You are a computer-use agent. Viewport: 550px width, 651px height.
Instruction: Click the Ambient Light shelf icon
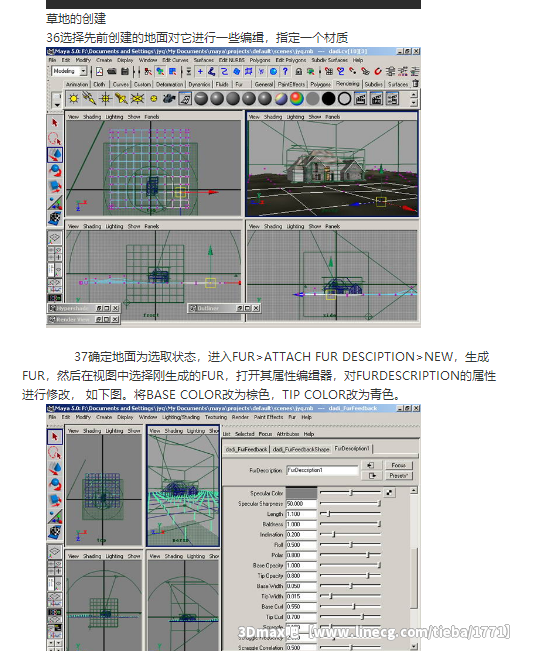click(x=73, y=99)
